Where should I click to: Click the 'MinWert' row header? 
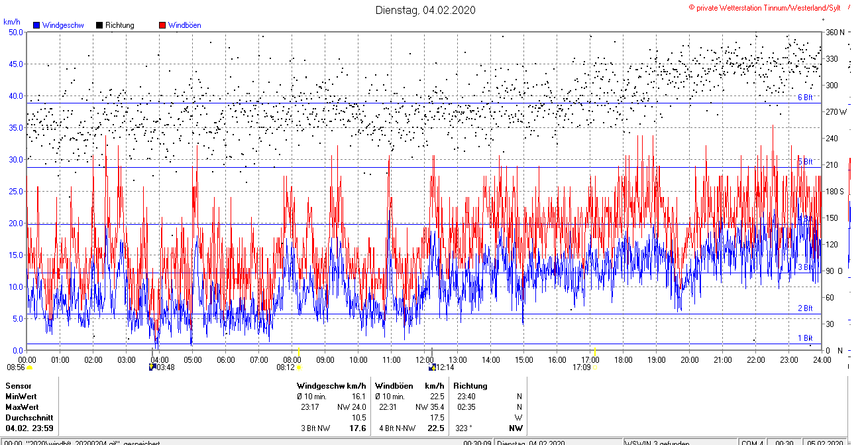tap(21, 397)
